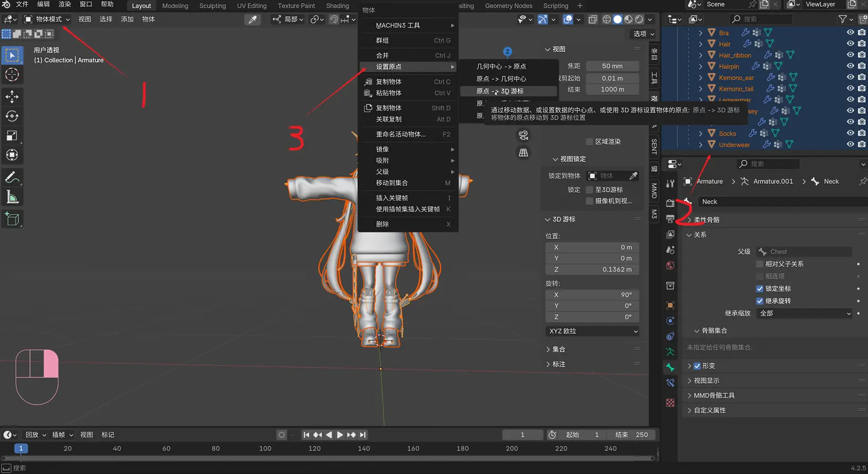Image resolution: width=868 pixels, height=474 pixels.
Task: Toggle the 锁定坐标 checkbox
Action: click(x=760, y=289)
